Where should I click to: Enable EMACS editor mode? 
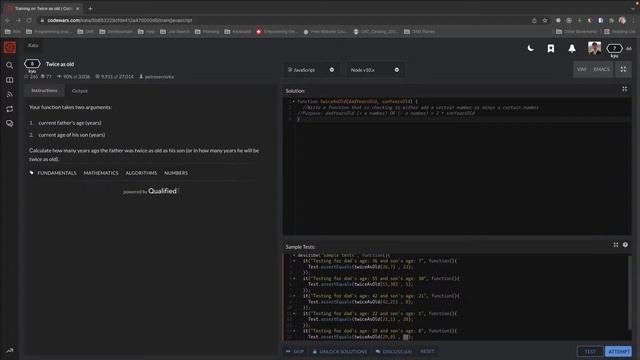602,69
